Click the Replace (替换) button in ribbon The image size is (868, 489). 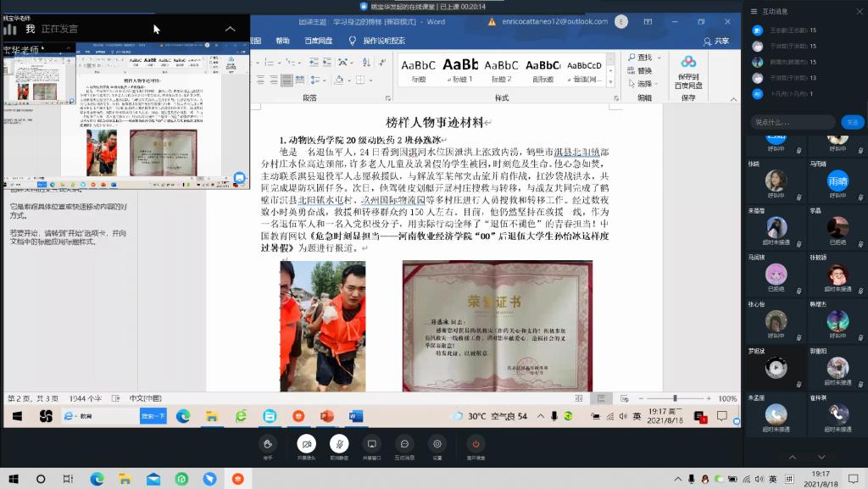[640, 70]
